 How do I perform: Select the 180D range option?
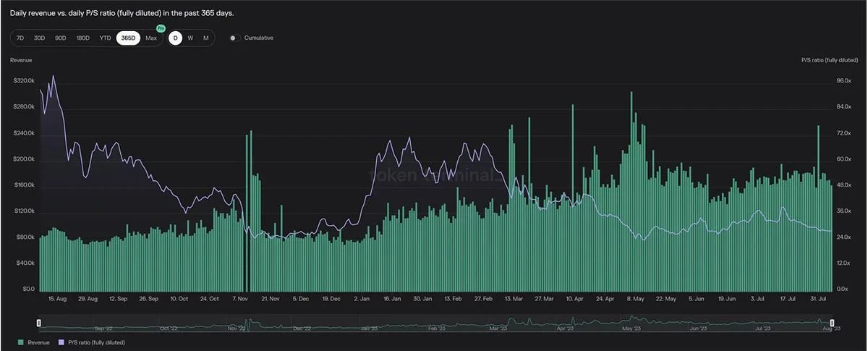click(x=83, y=38)
